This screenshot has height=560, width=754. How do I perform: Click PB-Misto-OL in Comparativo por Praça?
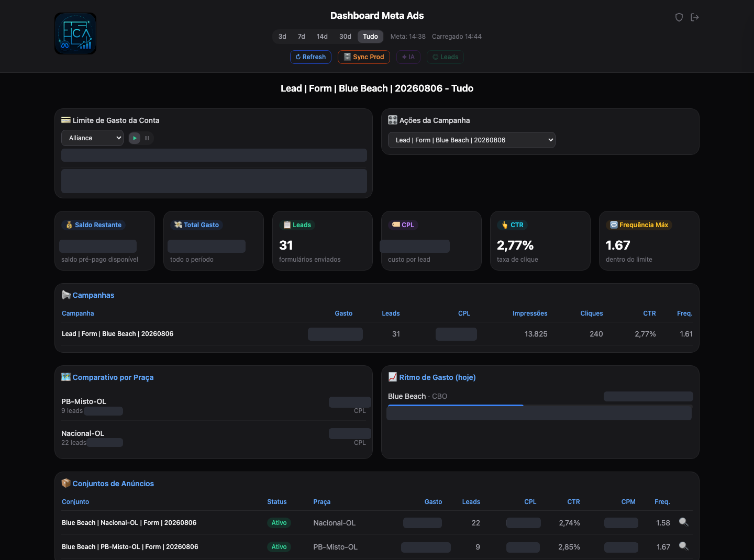[84, 401]
